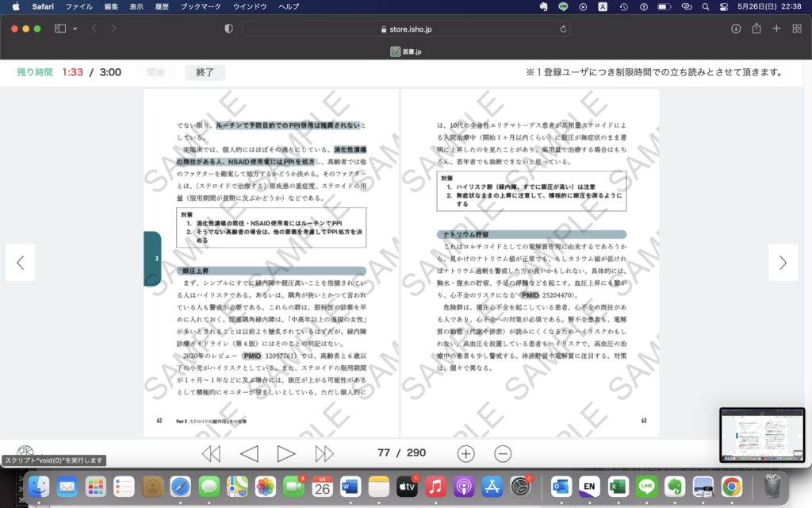
Task: Flip to previous page using left-edge chevron
Action: (x=21, y=263)
